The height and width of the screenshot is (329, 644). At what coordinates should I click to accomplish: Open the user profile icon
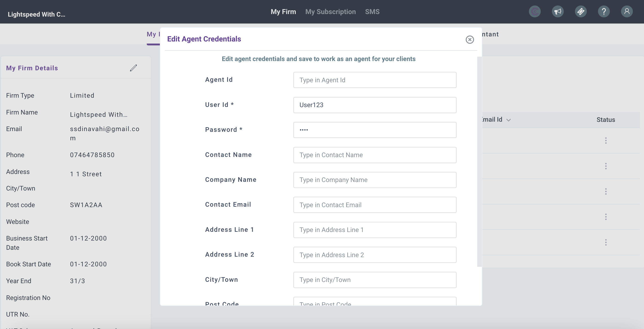(x=626, y=12)
